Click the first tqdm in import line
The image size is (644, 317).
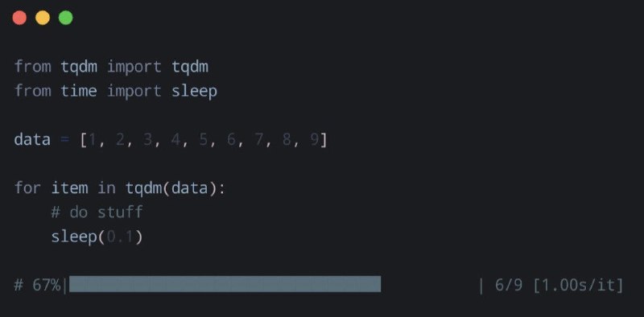[x=79, y=67]
